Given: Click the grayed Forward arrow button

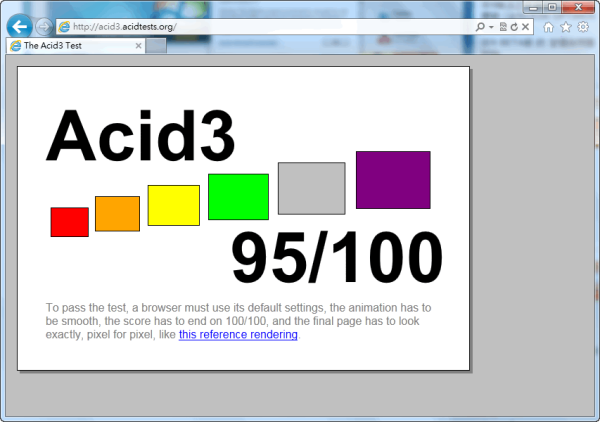Looking at the screenshot, I should pyautogui.click(x=44, y=27).
